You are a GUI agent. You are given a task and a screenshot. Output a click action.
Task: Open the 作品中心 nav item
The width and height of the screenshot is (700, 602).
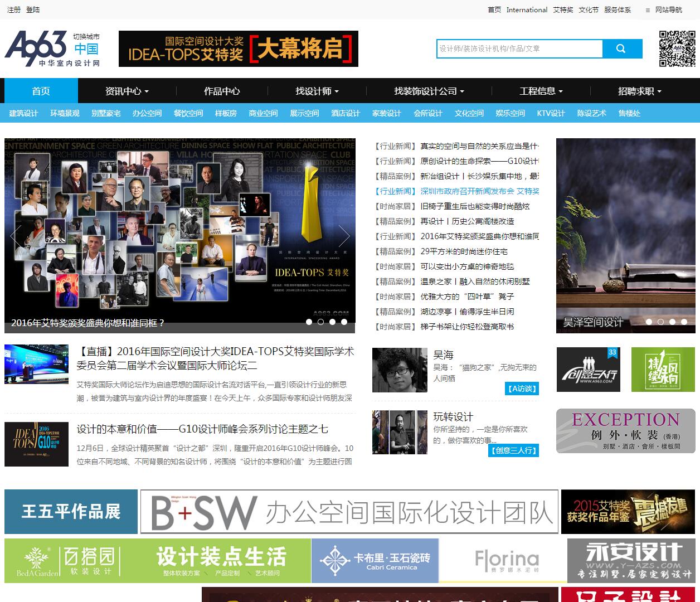[x=222, y=91]
